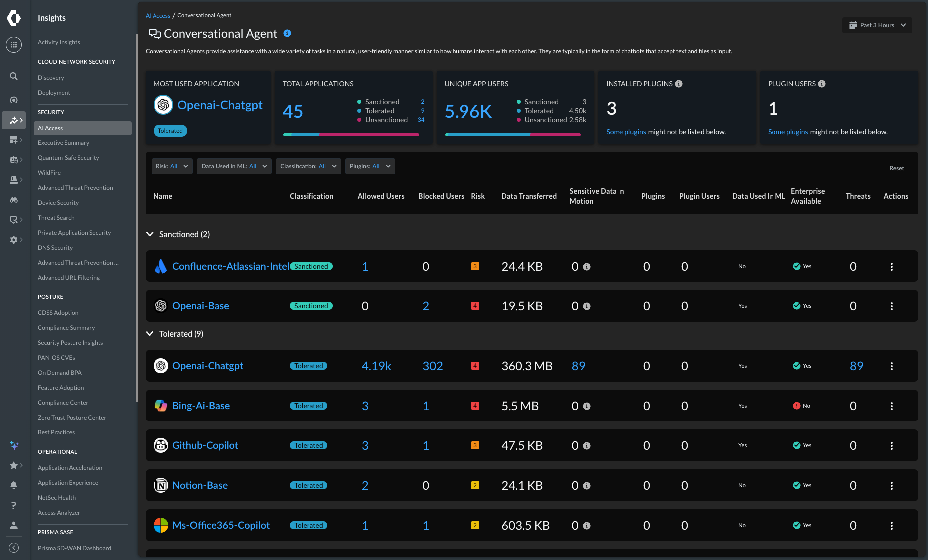The image size is (928, 560).
Task: Open the Confluence-Atlassian-Intel application link
Action: tap(231, 266)
